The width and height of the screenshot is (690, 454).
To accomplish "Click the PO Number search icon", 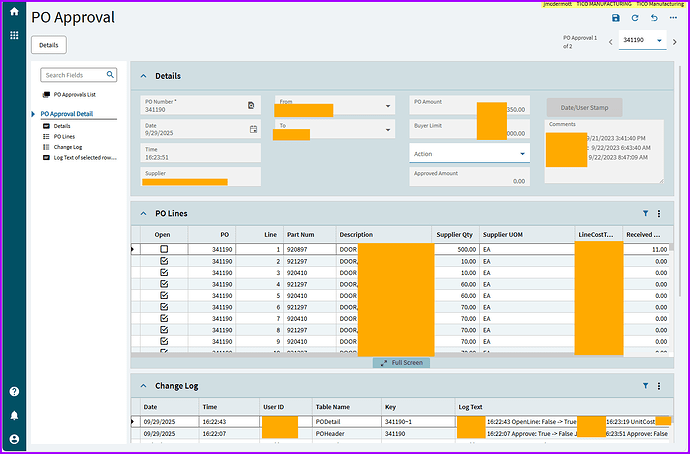I will [x=251, y=105].
